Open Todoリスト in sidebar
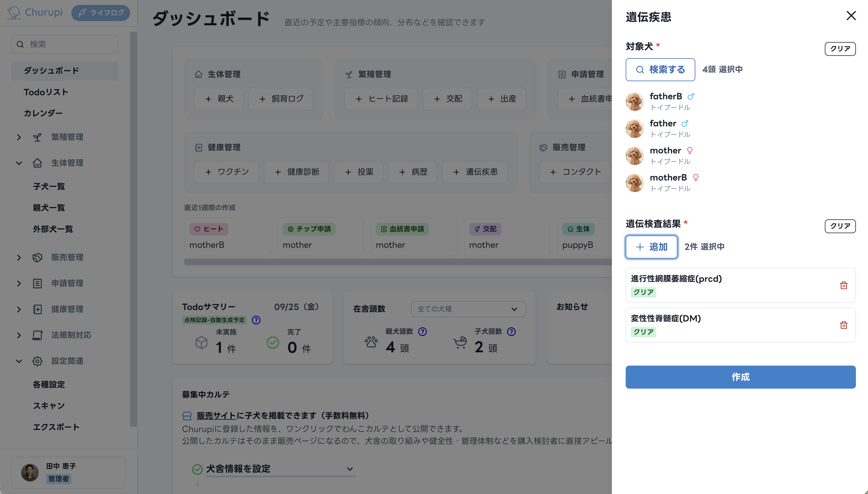The height and width of the screenshot is (494, 868). coord(46,92)
